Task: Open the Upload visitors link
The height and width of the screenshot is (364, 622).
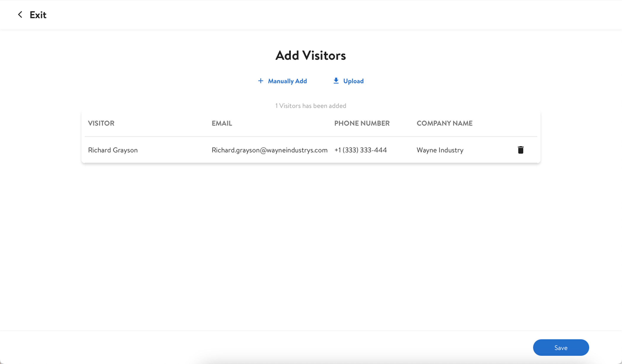Action: tap(353, 81)
